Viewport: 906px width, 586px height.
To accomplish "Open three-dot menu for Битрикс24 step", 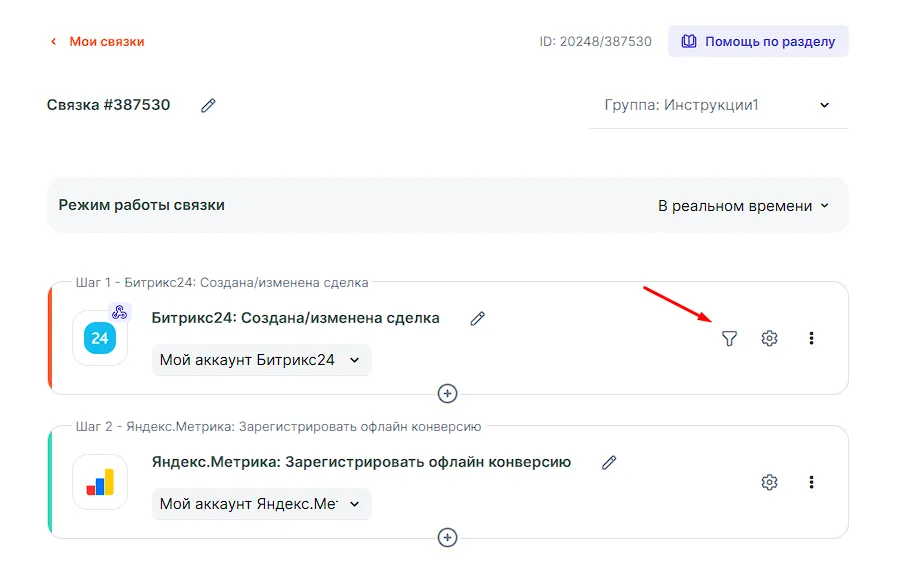I will point(811,339).
